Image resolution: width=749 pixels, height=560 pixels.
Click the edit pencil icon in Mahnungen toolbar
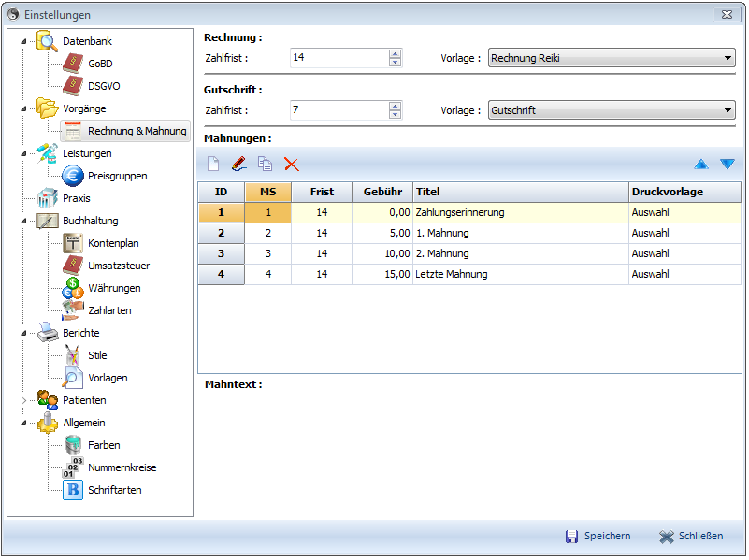[x=238, y=165]
